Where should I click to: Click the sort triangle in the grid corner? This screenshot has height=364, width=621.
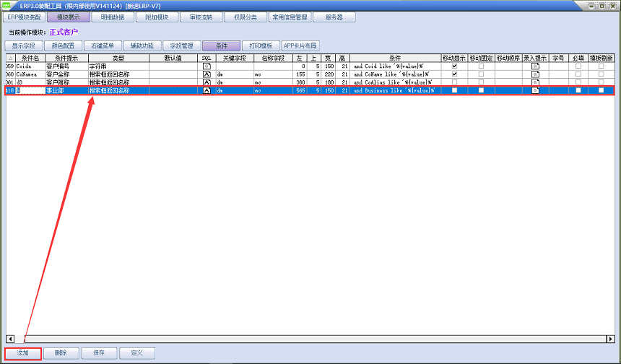click(x=10, y=58)
